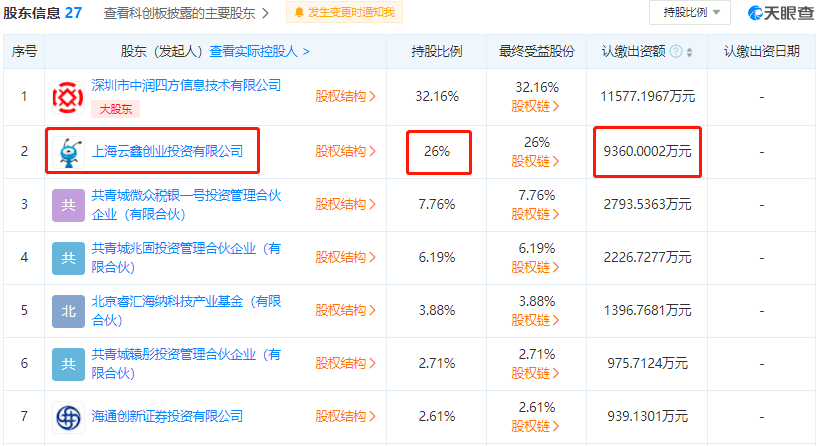The image size is (818, 446).
Task: Click 发生变更时通知我 button
Action: pyautogui.click(x=344, y=13)
